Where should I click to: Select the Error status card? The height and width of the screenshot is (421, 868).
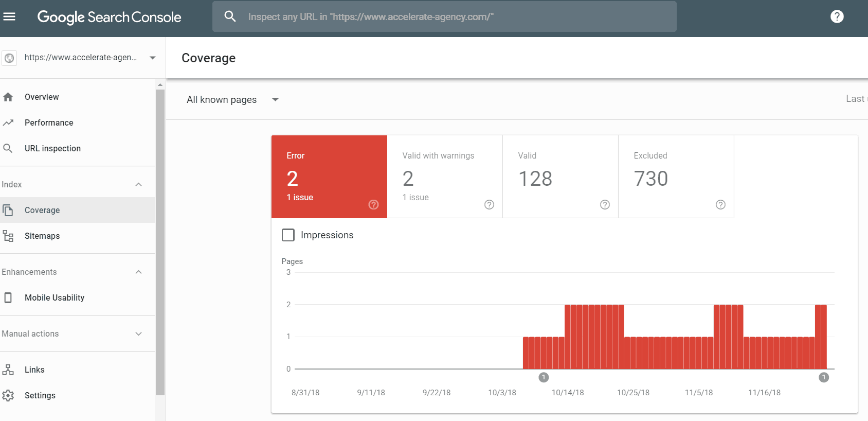click(x=329, y=176)
